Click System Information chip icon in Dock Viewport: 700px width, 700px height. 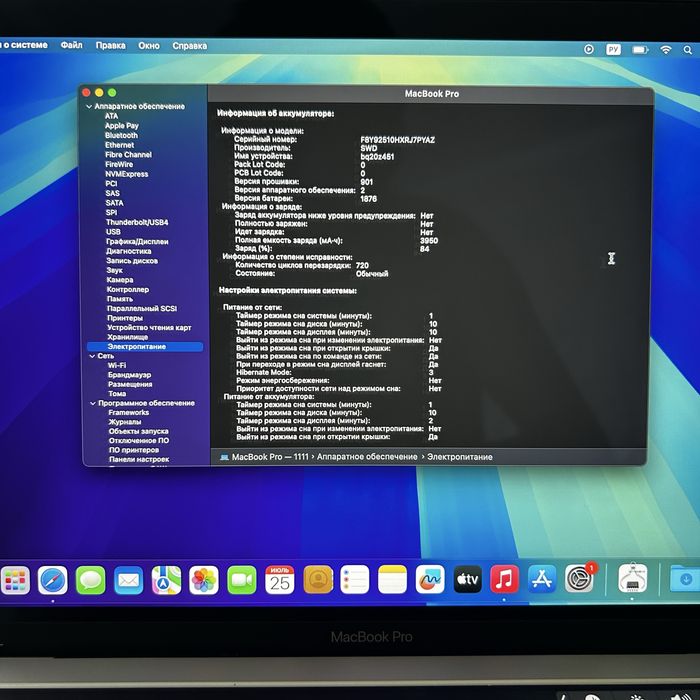633,578
